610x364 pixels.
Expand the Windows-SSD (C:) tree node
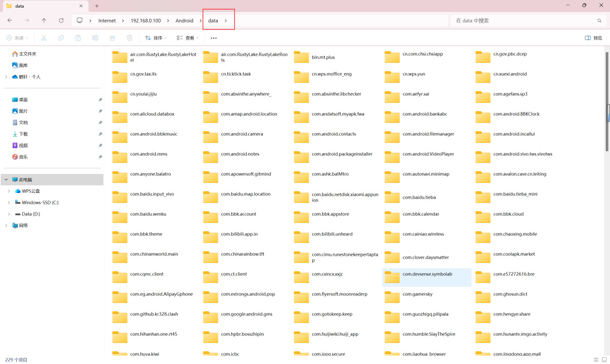(x=9, y=202)
